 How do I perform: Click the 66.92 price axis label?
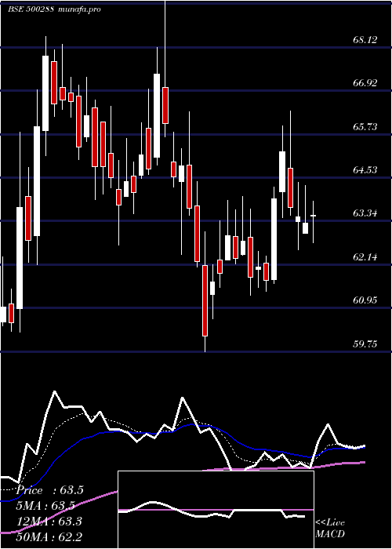(x=365, y=83)
